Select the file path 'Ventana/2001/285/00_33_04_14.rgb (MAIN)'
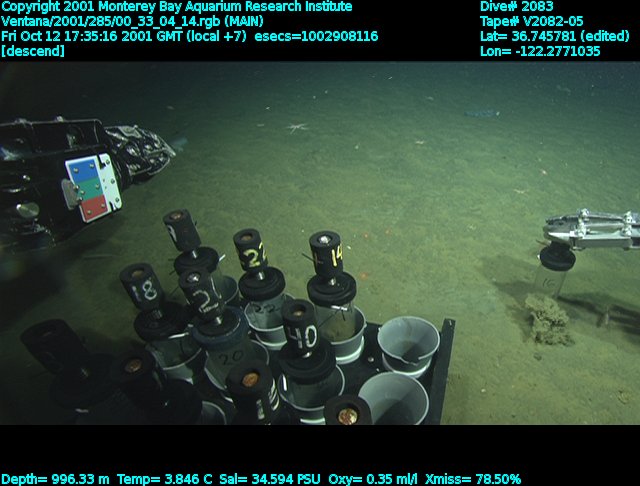 (132, 21)
